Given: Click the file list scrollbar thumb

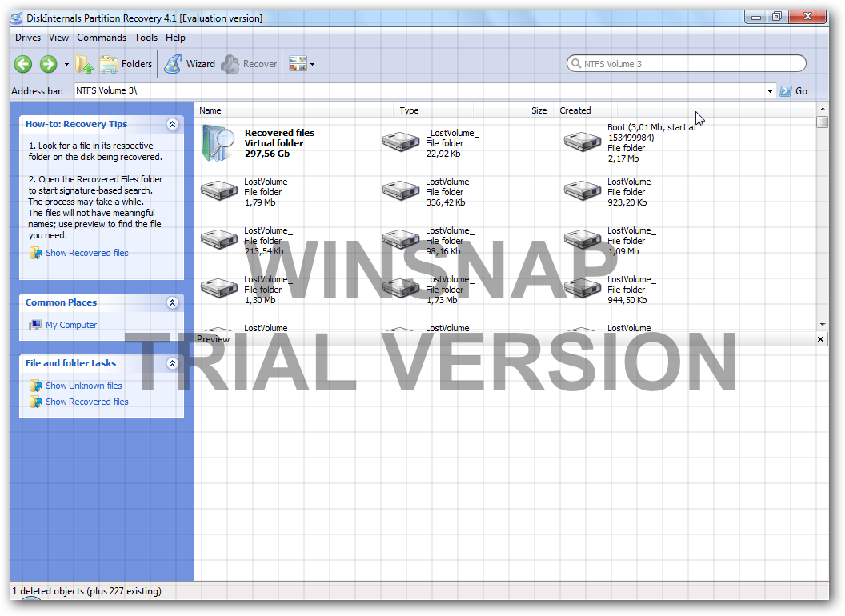Looking at the screenshot, I should 823,122.
